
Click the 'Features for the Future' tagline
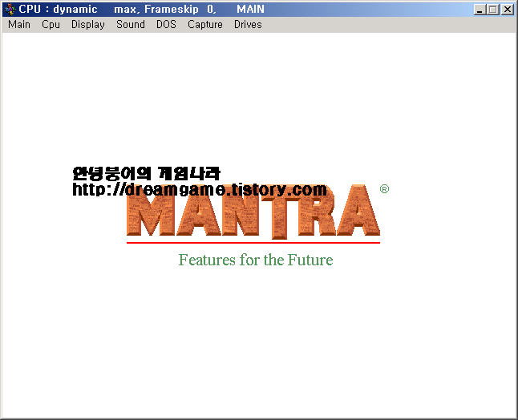[x=256, y=260]
